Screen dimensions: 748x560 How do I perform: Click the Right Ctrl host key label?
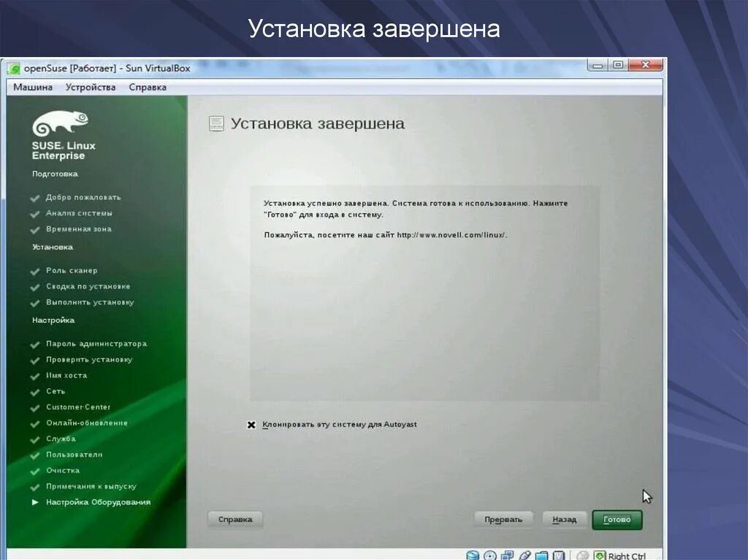pos(627,556)
